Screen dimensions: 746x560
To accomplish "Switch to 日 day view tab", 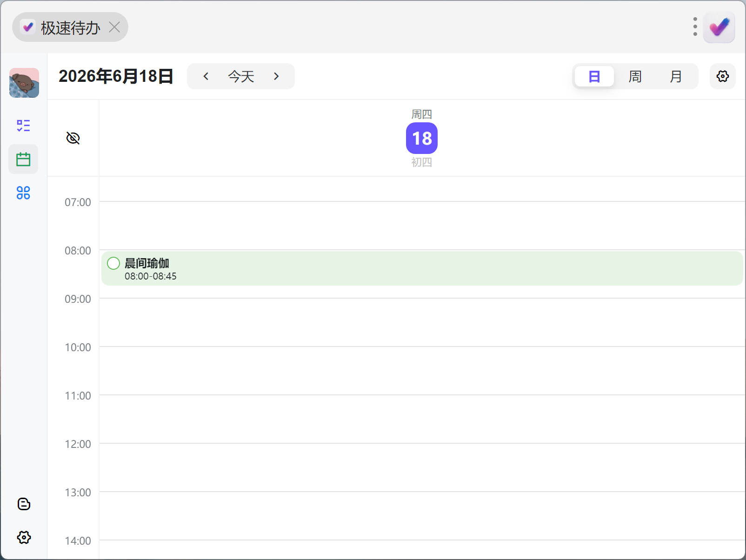I will 594,76.
